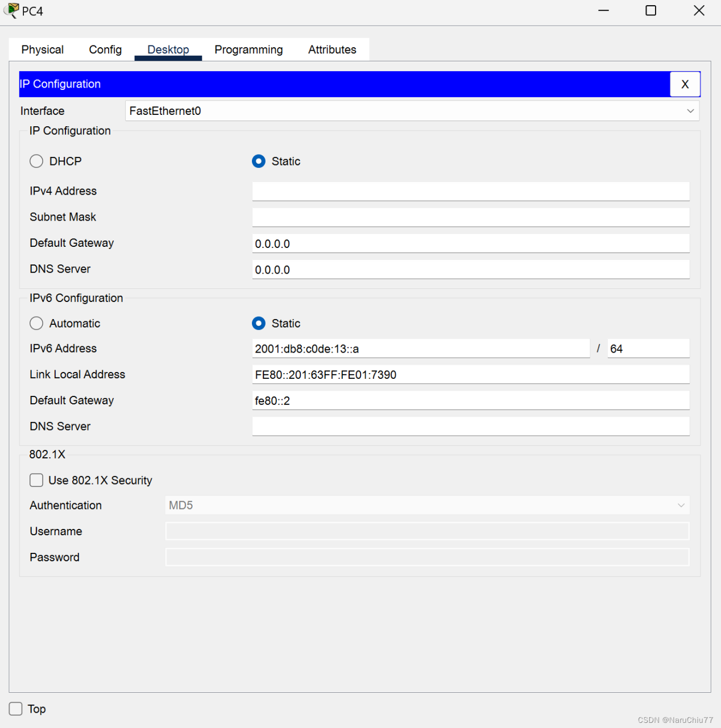Click the IPv4 Address input field
Viewport: 721px width, 728px height.
470,192
